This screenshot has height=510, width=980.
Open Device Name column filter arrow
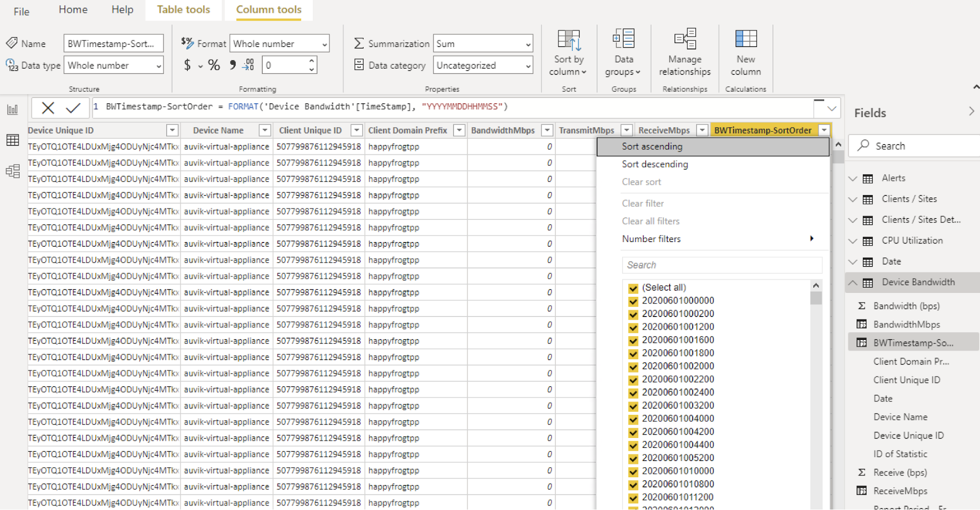click(265, 130)
